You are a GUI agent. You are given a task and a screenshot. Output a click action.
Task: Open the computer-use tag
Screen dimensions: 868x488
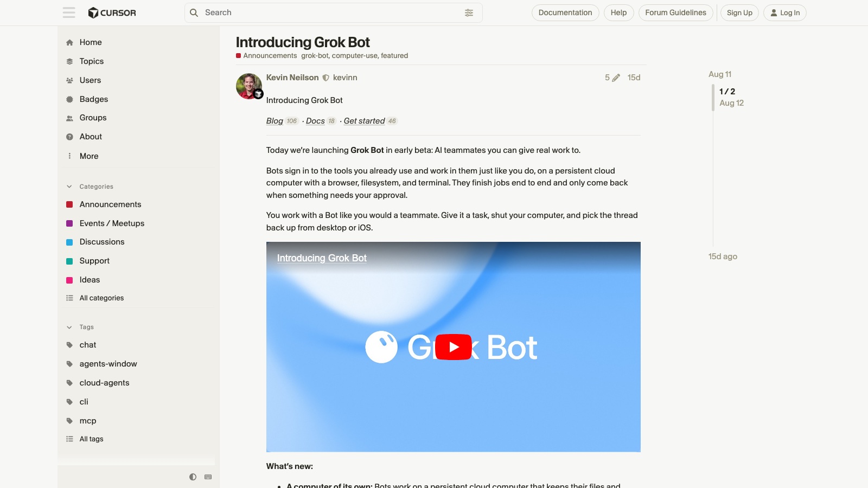click(354, 55)
